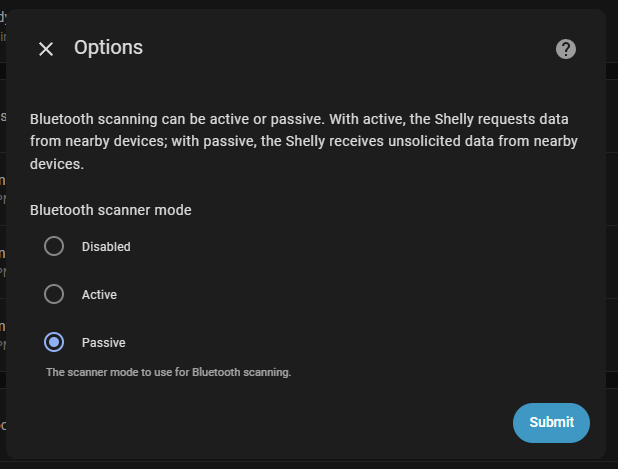Click the "Active" option label text
Screen dimensions: 618x469
point(99,295)
